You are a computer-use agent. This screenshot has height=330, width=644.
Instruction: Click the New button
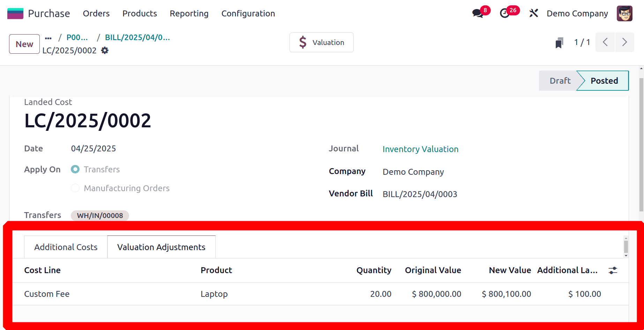(24, 44)
